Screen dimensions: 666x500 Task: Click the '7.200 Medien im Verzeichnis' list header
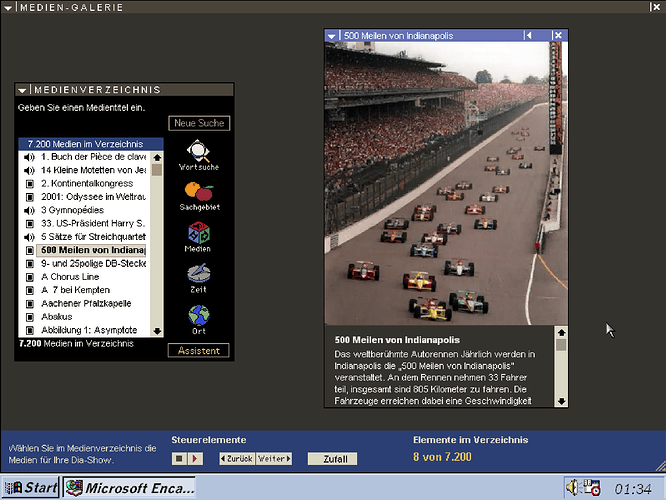click(91, 144)
